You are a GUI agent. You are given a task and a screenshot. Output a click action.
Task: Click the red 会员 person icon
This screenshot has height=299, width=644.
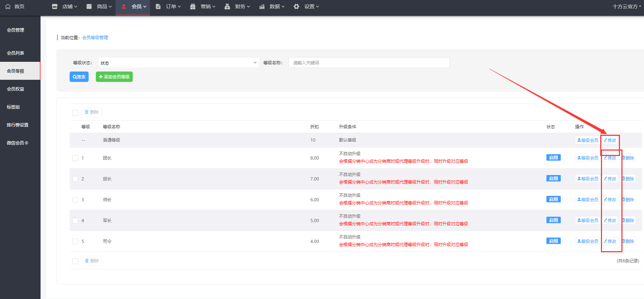click(124, 6)
